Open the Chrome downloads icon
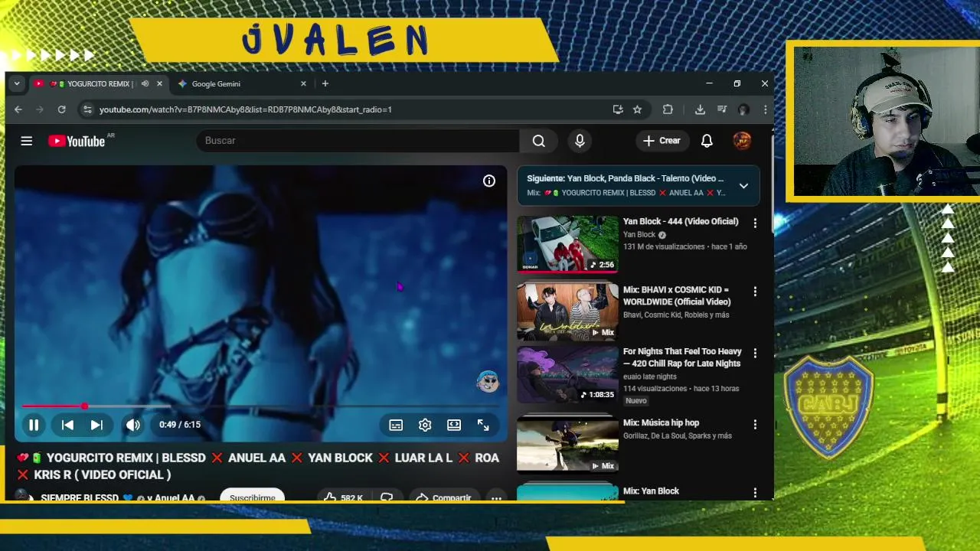980x551 pixels. pyautogui.click(x=700, y=109)
